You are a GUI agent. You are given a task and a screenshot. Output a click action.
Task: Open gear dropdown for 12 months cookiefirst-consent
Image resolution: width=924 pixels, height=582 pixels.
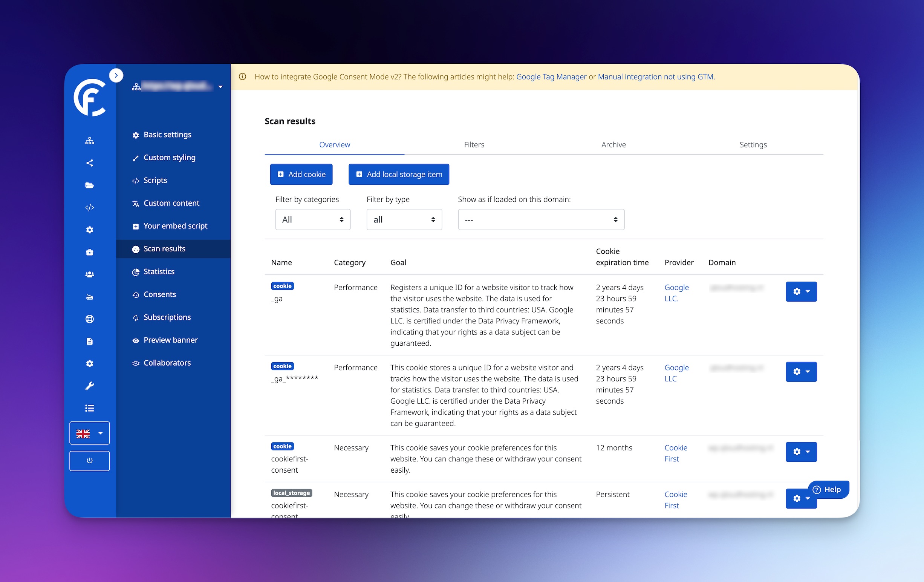coord(801,452)
